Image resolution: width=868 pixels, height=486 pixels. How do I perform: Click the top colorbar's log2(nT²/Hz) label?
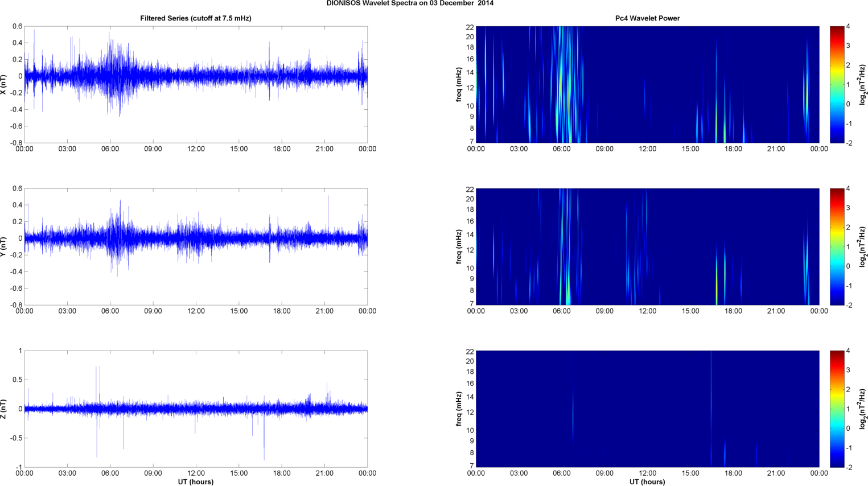pos(863,84)
